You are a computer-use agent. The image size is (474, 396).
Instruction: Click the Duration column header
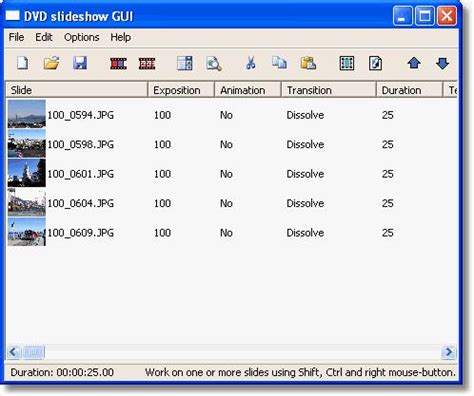409,90
